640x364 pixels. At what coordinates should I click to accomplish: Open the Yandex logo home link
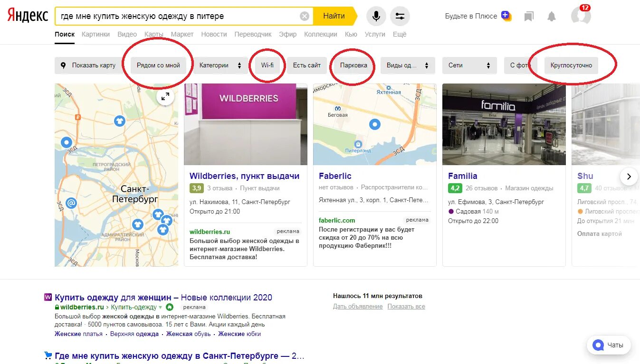pyautogui.click(x=28, y=16)
